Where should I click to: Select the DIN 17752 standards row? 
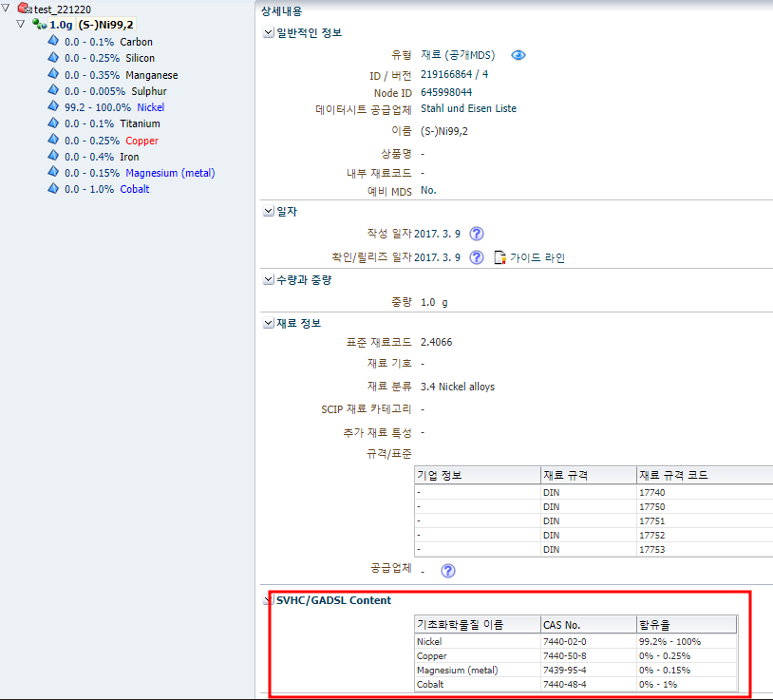(x=594, y=536)
